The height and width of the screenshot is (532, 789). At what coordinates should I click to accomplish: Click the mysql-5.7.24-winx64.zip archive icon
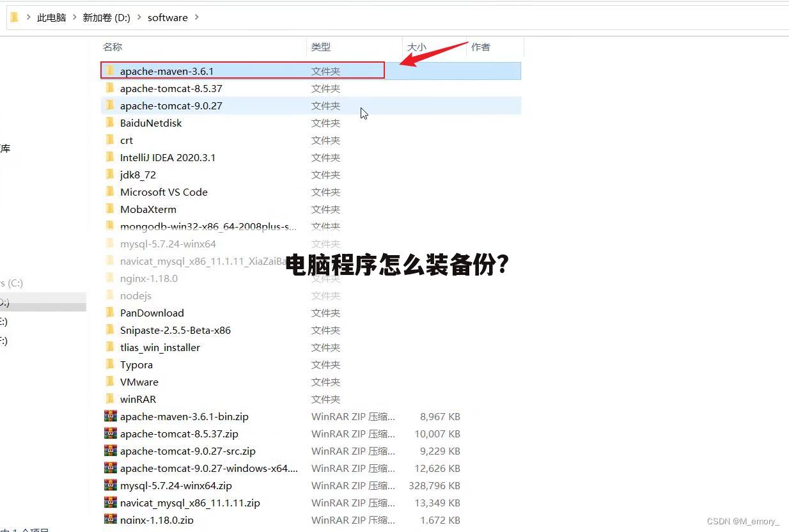111,485
